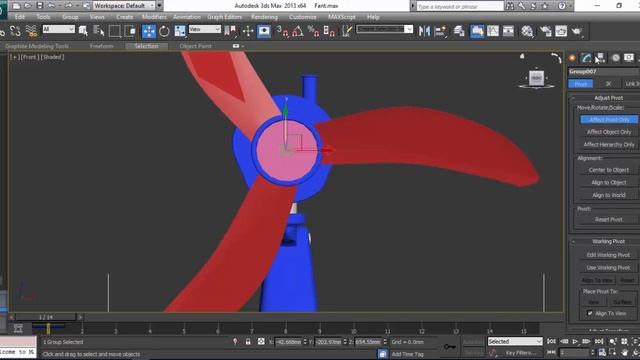Open the Help icon dropdown in the title bar
Viewport: 640px width, 360px height.
coord(571,6)
